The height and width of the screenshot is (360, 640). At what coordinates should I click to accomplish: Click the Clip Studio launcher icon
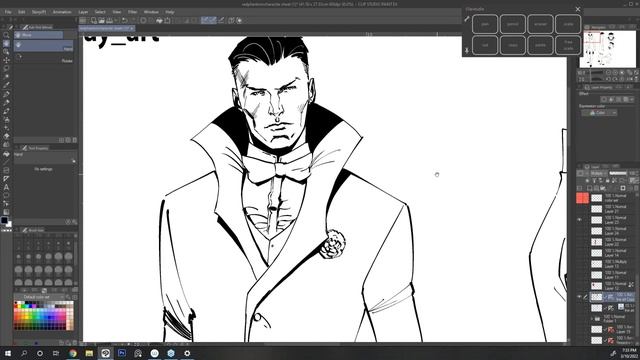(x=83, y=20)
